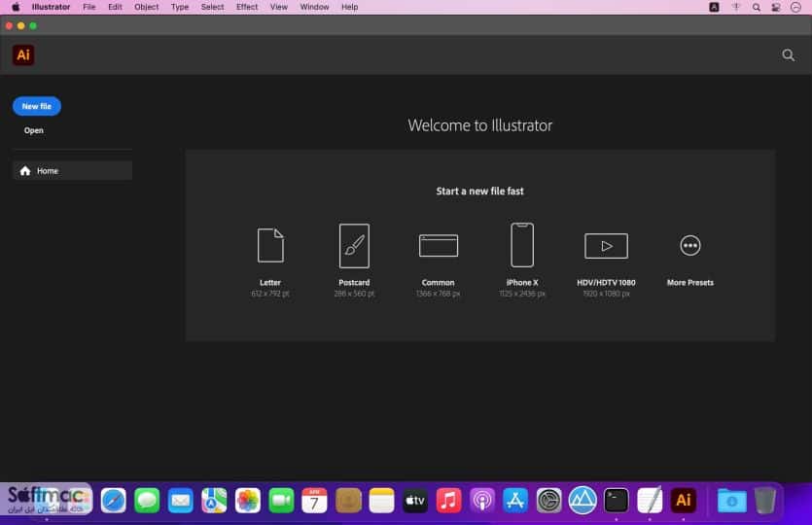This screenshot has width=812, height=525.
Task: Open the blue triangle app in dock
Action: pos(583,501)
